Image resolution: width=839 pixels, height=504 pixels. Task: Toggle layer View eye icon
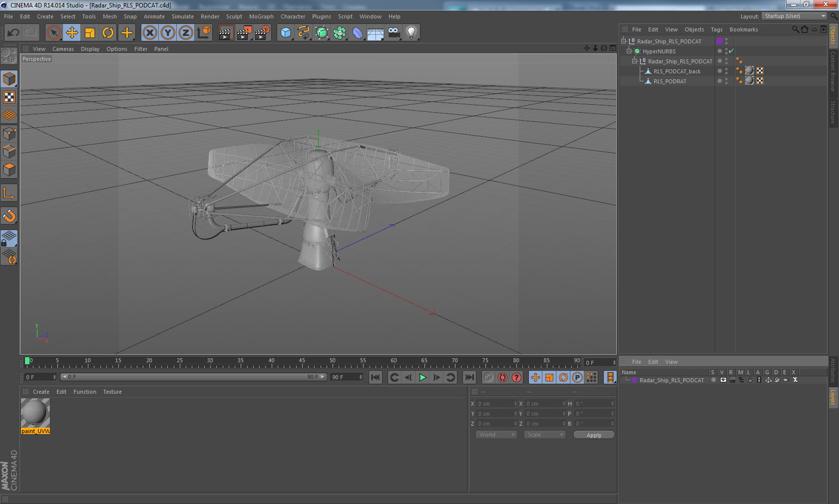coord(723,380)
